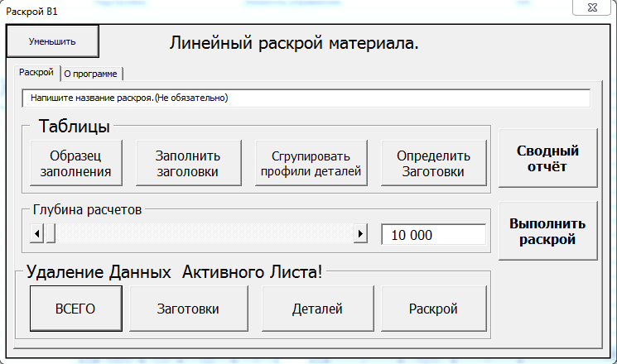
Task: Click the Таблицы group label
Action: pyautogui.click(x=75, y=127)
